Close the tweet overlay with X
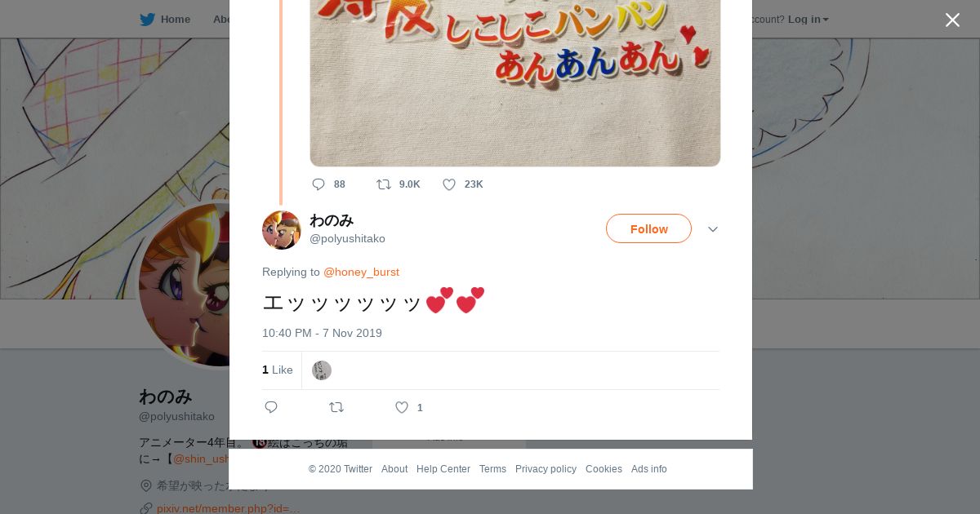 click(x=952, y=20)
